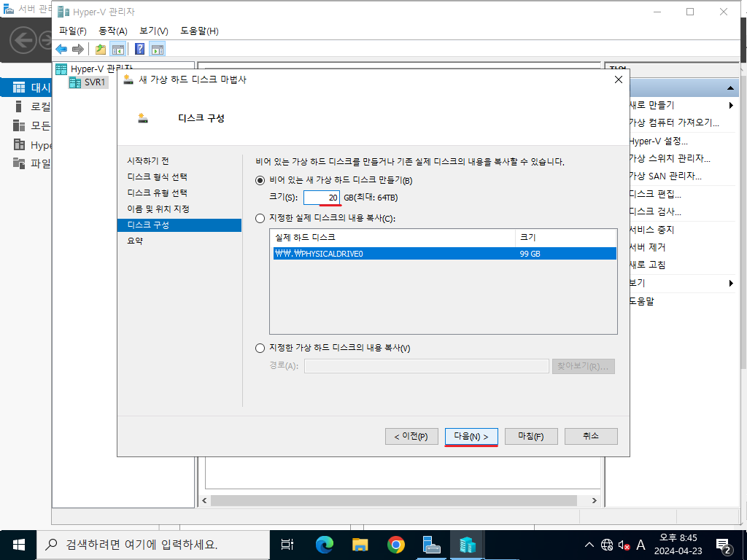
Task: Go to 디스크 형식 선택 wizard step
Action: click(x=158, y=177)
